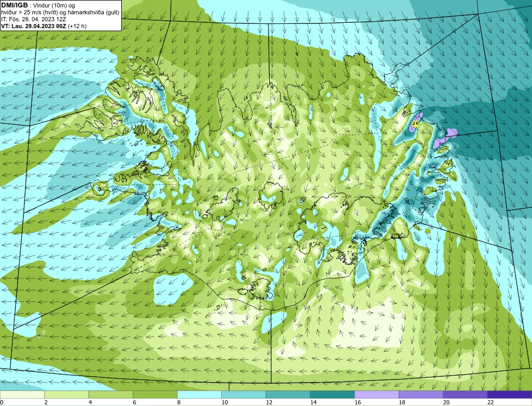Click the 'IT: Fös. 28. 04. 2023 12Z' line

point(34,19)
